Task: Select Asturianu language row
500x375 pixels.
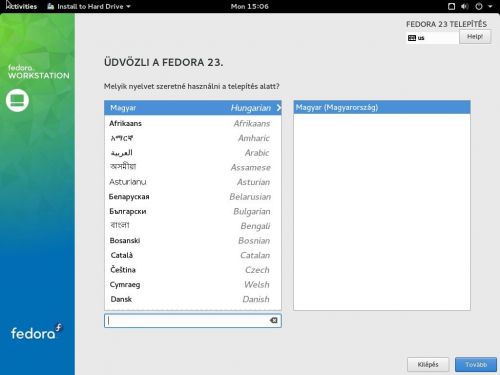Action: coord(193,182)
